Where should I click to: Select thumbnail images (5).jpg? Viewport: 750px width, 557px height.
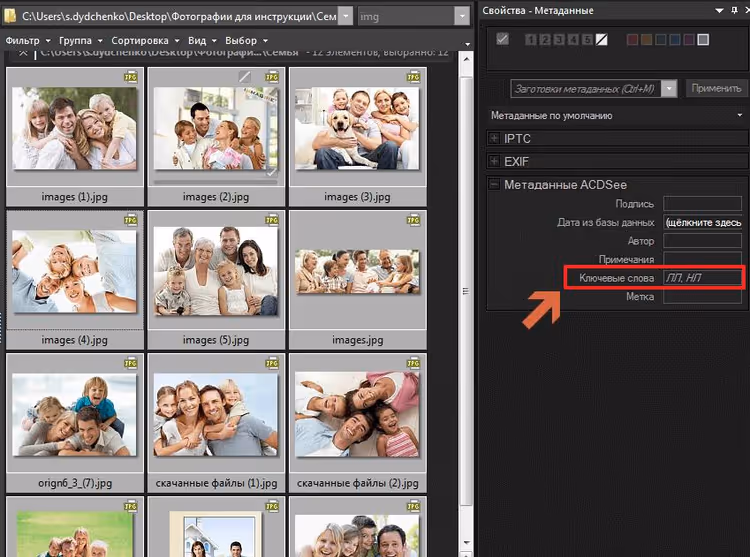pyautogui.click(x=216, y=272)
